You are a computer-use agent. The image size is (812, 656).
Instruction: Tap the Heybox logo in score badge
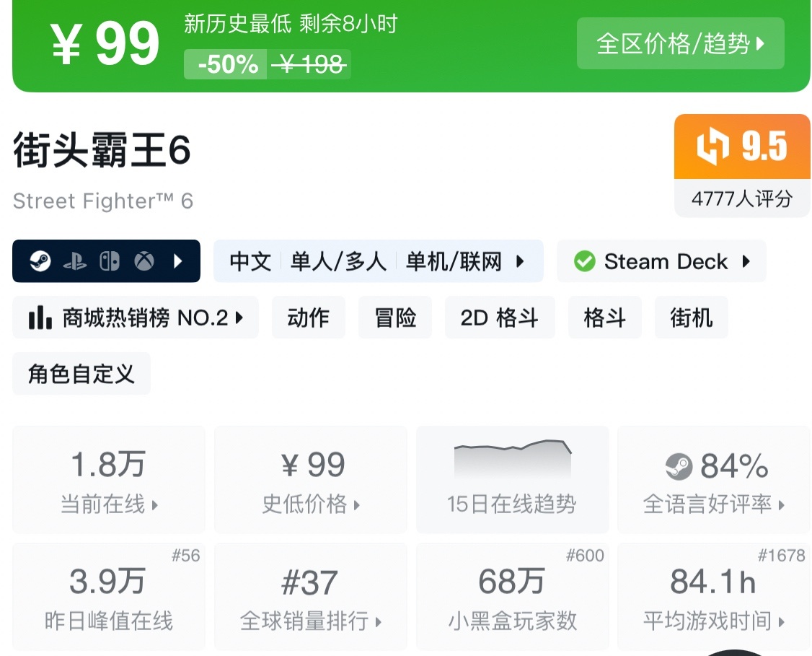712,146
